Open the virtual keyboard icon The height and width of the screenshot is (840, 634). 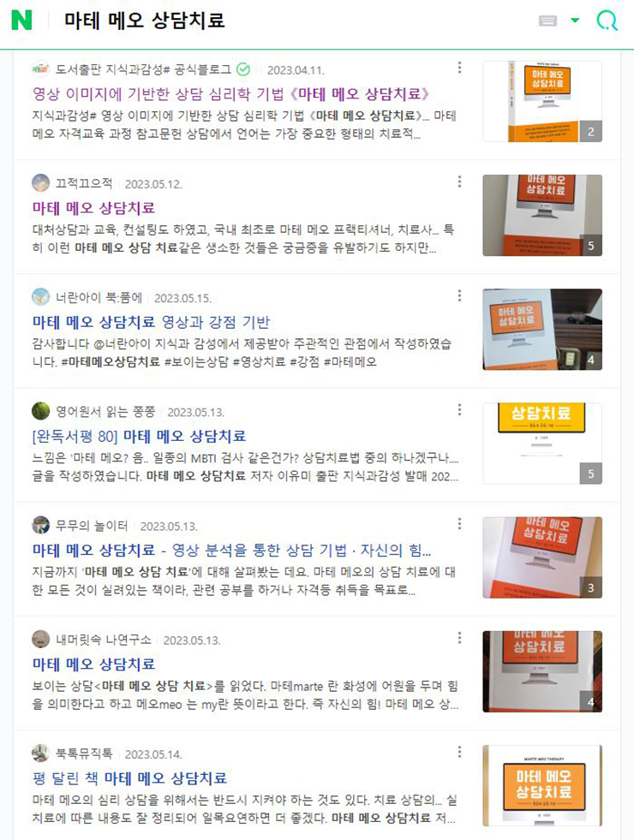[x=547, y=21]
